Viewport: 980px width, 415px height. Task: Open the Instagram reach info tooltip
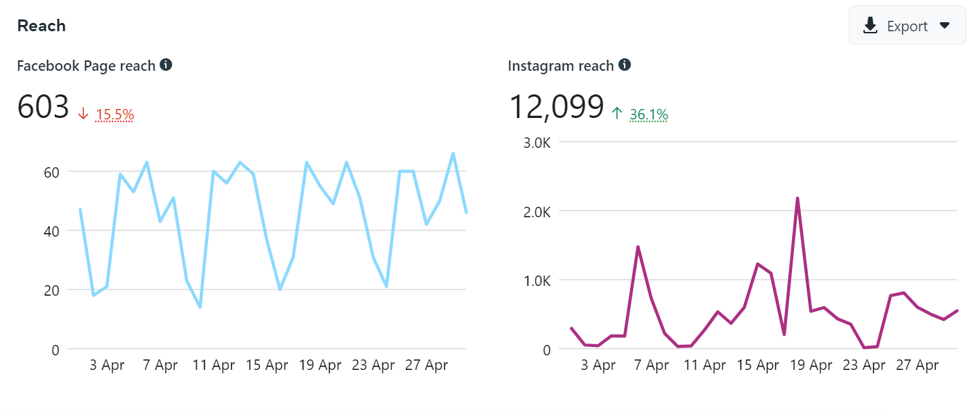point(625,65)
